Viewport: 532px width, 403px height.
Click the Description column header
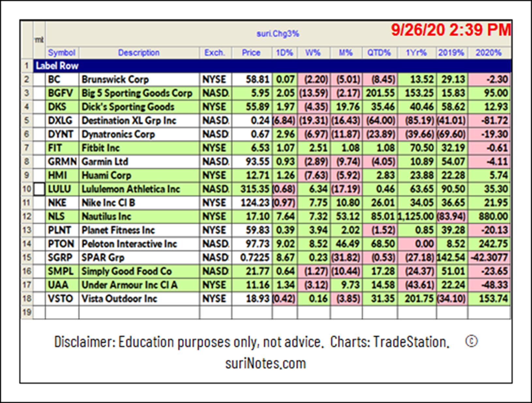pyautogui.click(x=139, y=53)
